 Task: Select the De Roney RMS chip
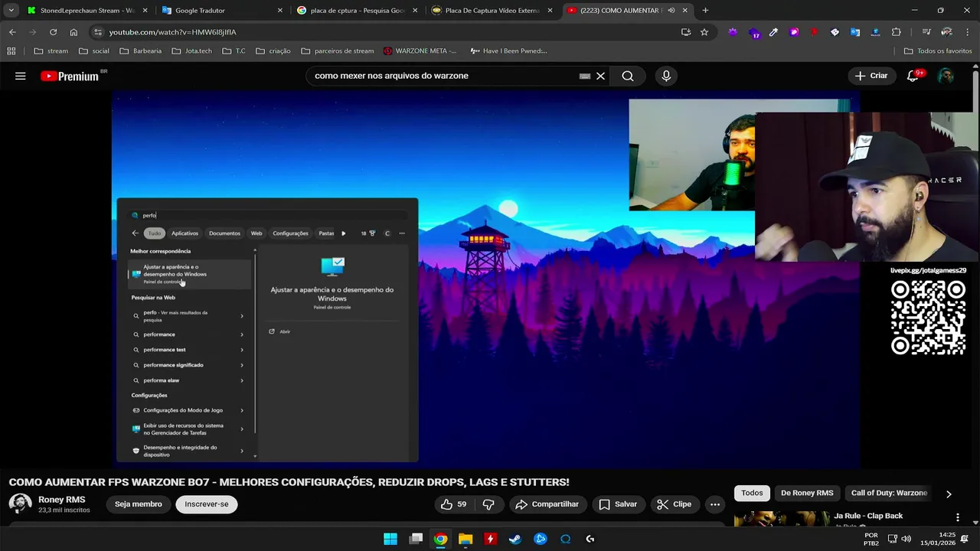807,494
